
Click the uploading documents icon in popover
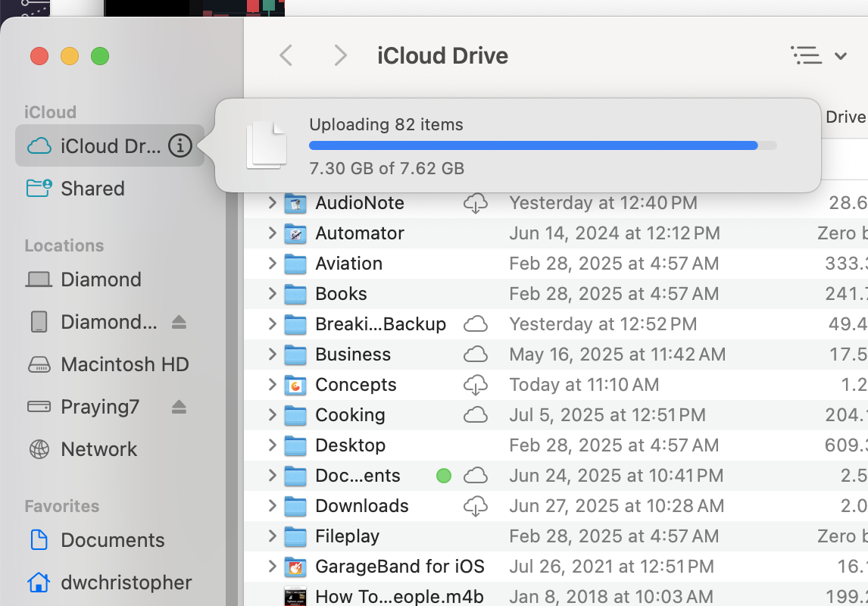point(267,145)
